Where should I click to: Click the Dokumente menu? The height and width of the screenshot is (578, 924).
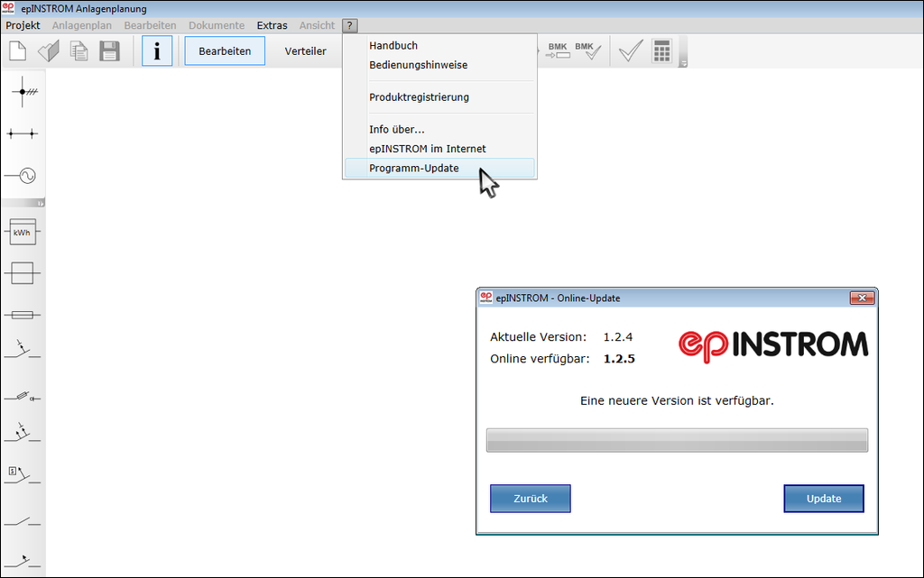(217, 25)
